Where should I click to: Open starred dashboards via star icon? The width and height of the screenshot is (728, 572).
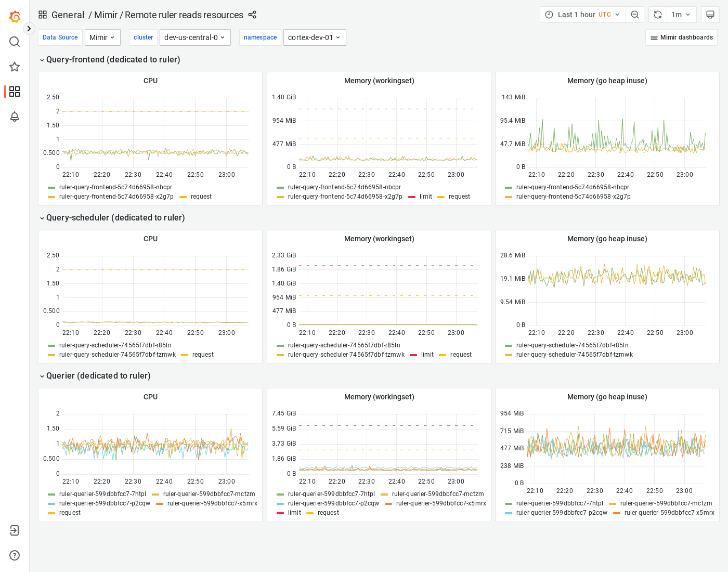[14, 67]
